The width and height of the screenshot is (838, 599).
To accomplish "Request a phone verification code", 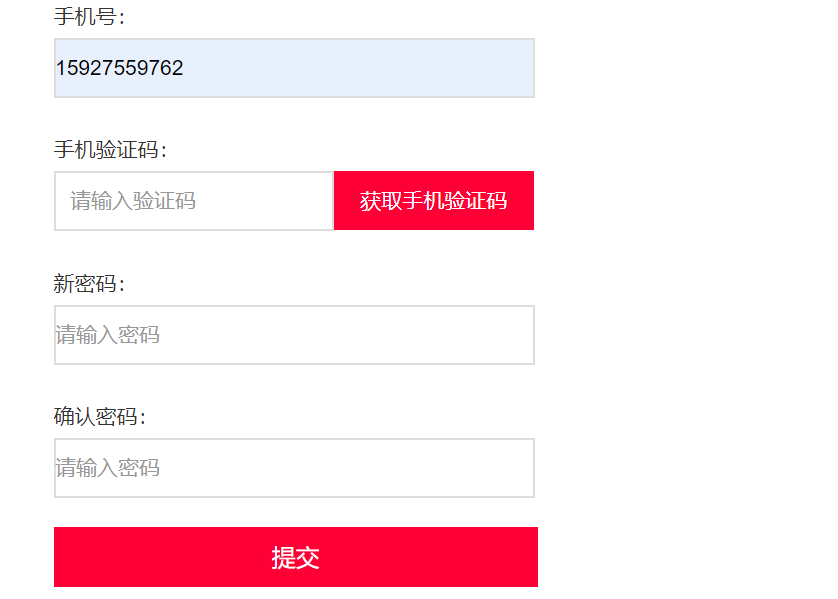I will 433,201.
